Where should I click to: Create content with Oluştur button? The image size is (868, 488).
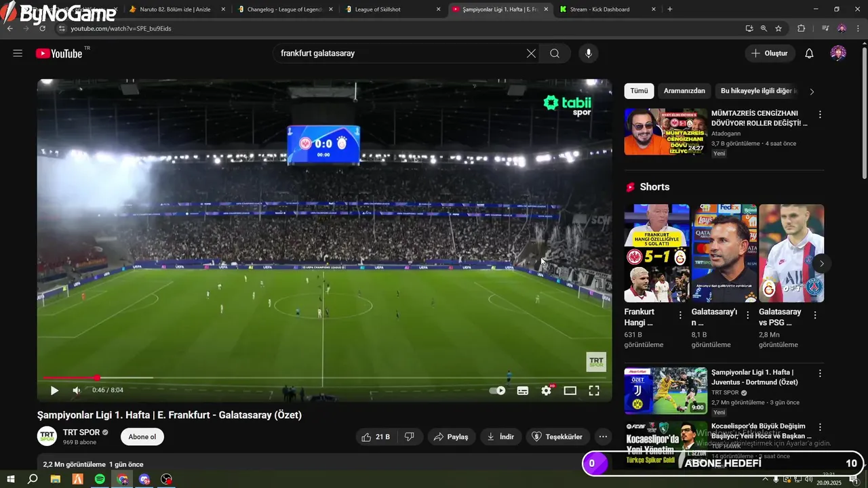coord(770,54)
